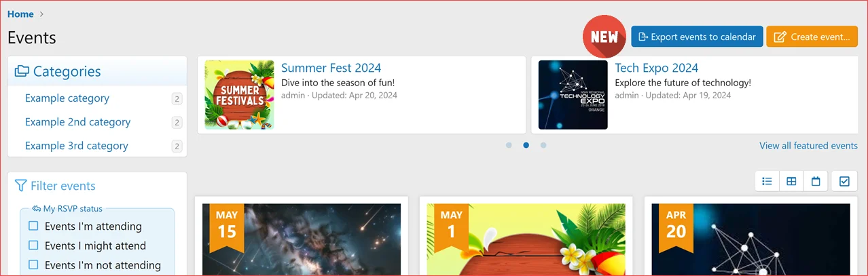
Task: Click the Categories folder icon
Action: 22,71
